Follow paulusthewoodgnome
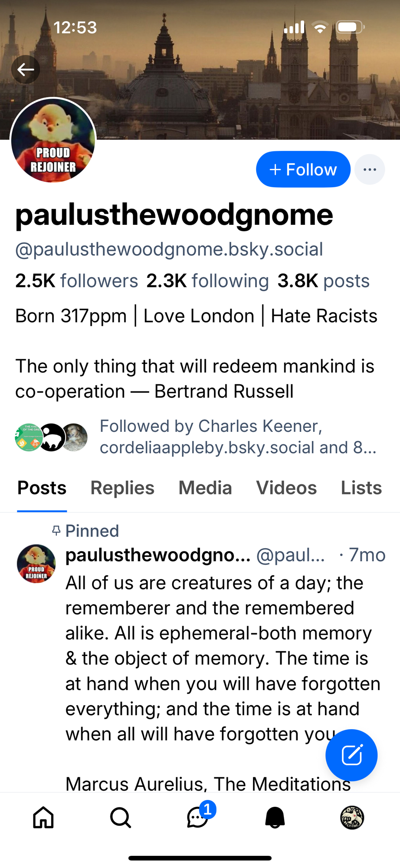The height and width of the screenshot is (868, 400). pos(303,169)
